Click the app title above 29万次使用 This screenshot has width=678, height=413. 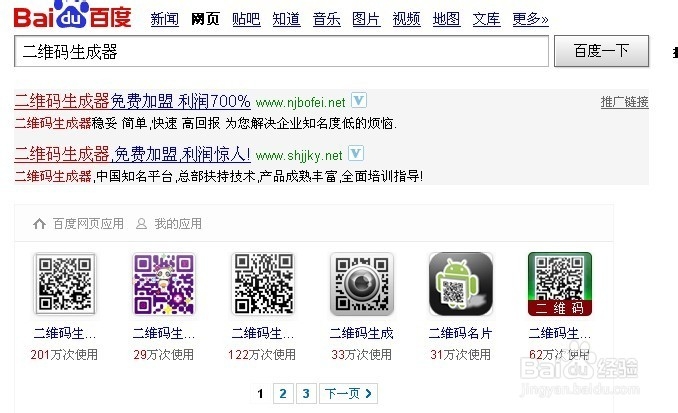point(164,333)
